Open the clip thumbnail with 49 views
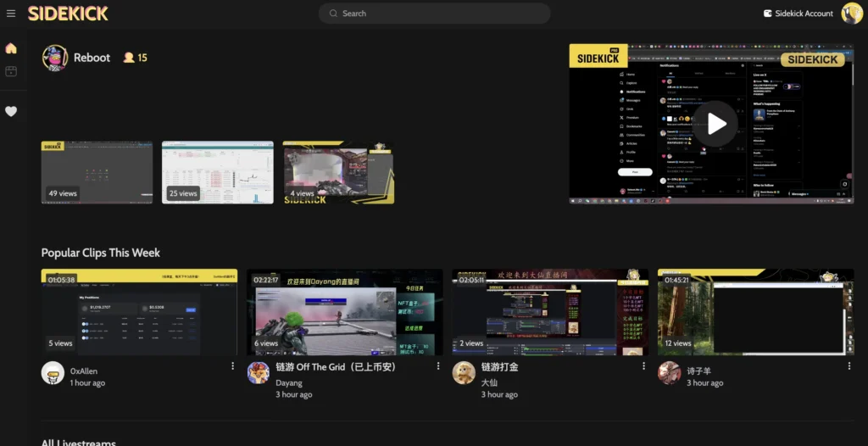 [97, 172]
